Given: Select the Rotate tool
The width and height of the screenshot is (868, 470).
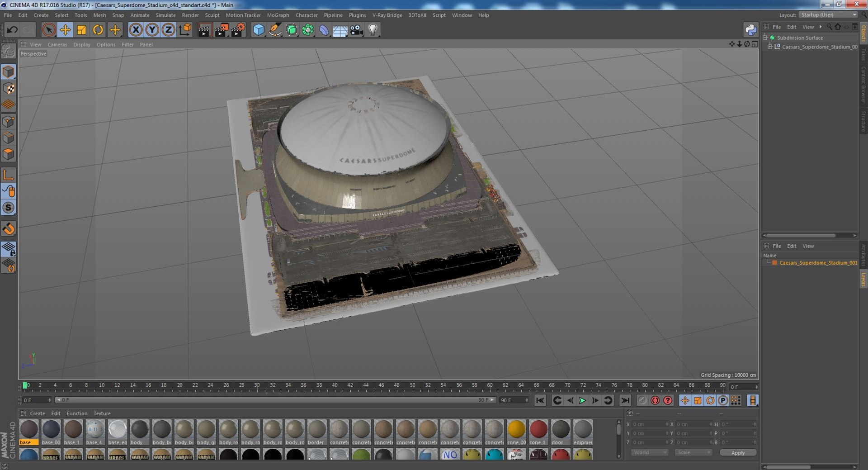Looking at the screenshot, I should (x=98, y=30).
